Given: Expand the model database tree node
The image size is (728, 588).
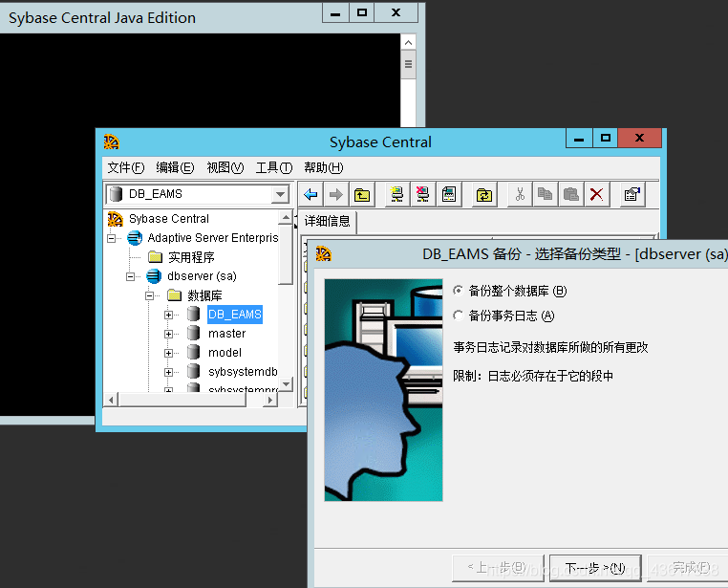Looking at the screenshot, I should coord(168,353).
